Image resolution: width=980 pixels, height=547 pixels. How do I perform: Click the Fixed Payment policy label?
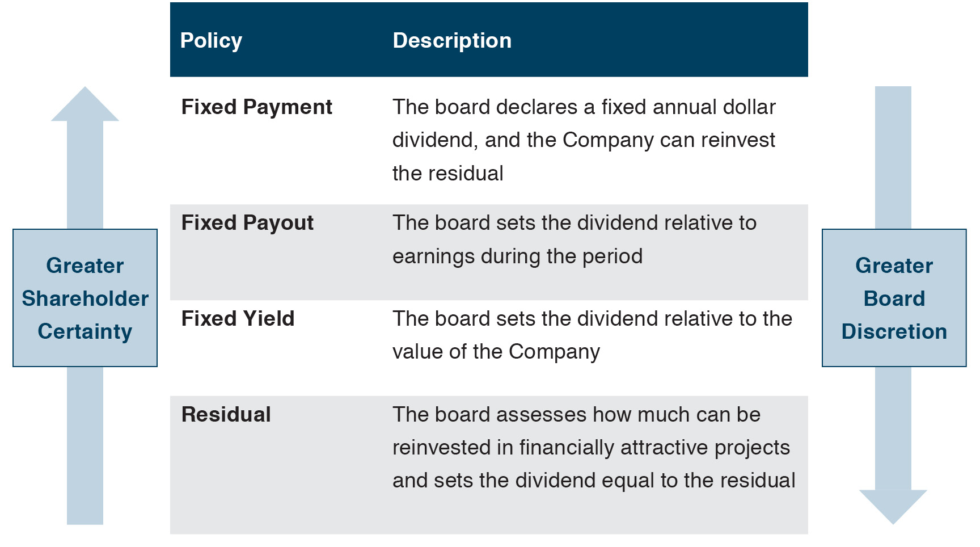click(256, 107)
